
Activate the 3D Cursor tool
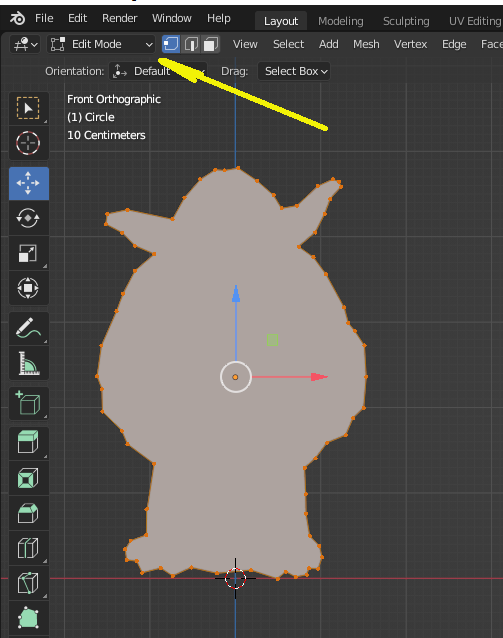[x=28, y=143]
